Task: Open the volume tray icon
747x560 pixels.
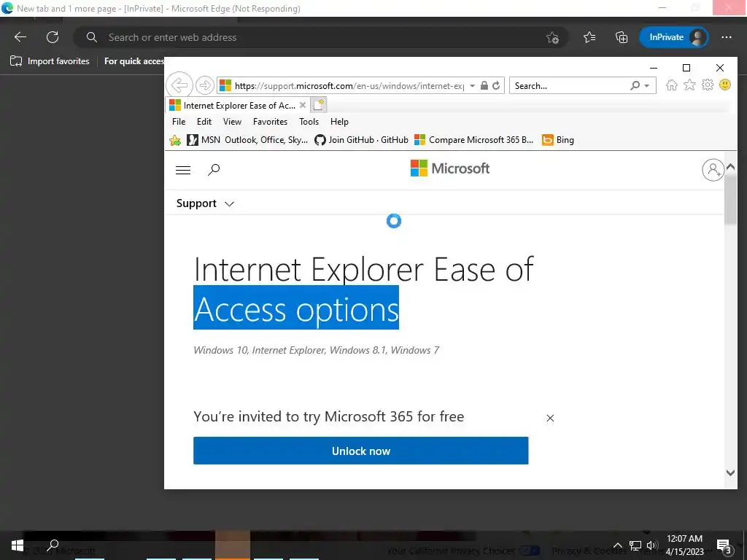Action: tap(651, 545)
